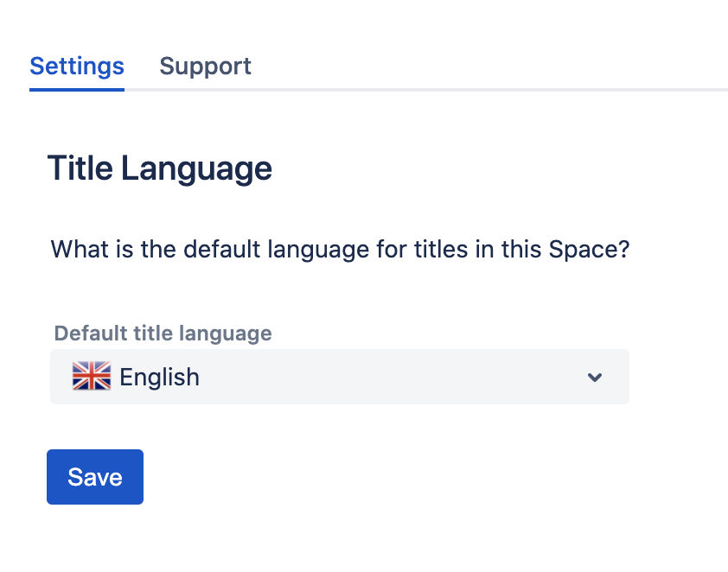Viewport: 728px width, 572px height.
Task: Click the Title Language heading
Action: click(x=160, y=168)
